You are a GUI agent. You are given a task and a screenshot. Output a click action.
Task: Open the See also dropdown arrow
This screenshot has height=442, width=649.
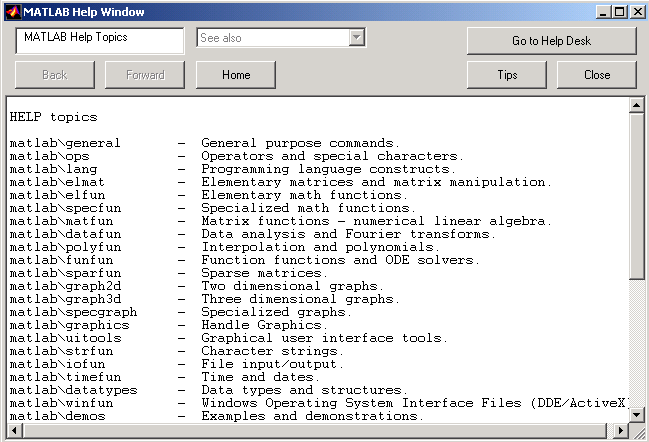click(356, 38)
